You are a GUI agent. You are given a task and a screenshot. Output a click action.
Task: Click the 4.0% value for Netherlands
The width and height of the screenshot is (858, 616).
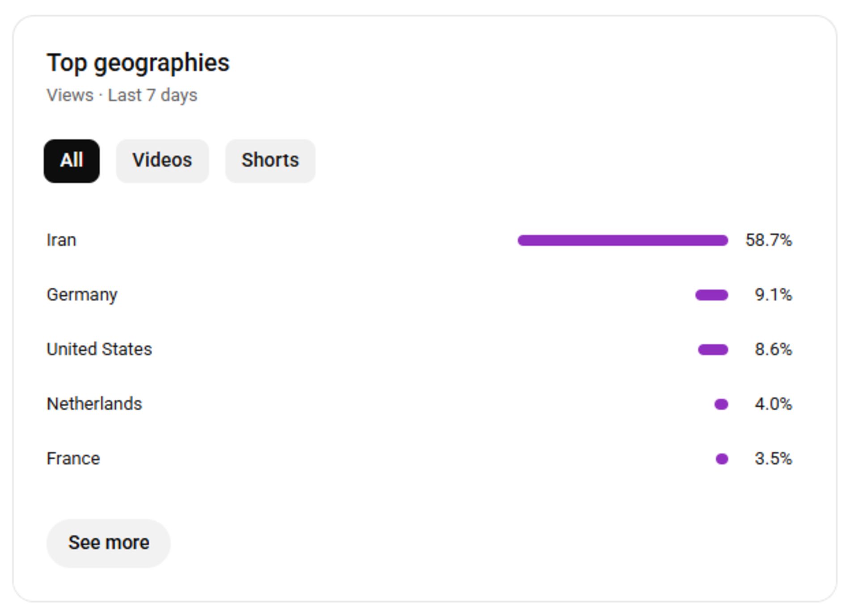point(773,404)
